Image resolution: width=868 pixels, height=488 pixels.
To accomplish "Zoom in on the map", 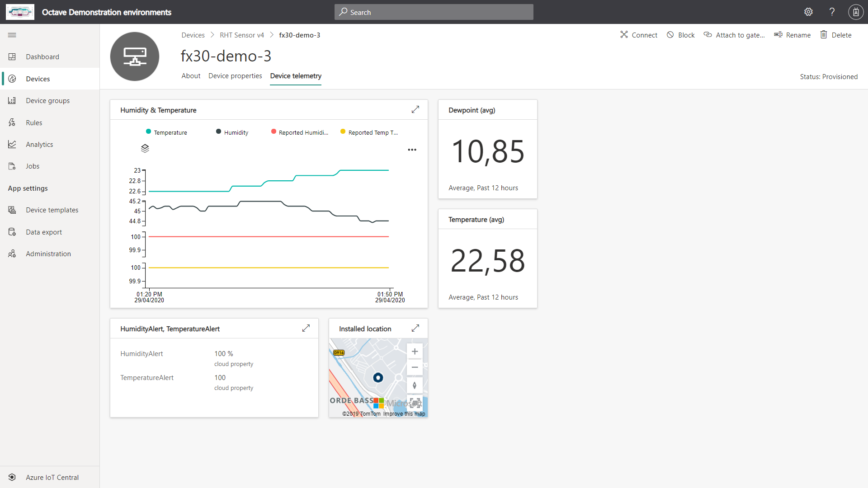I will [415, 352].
